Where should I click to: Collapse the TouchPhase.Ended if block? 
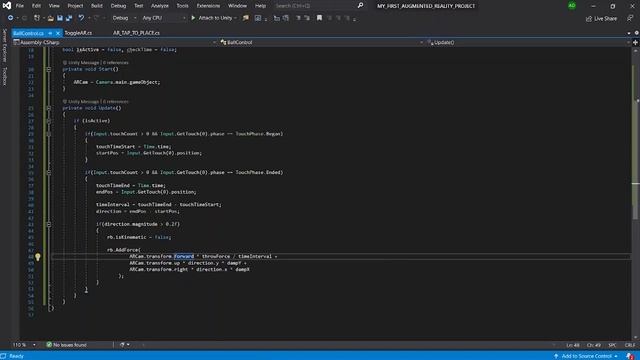(49, 173)
